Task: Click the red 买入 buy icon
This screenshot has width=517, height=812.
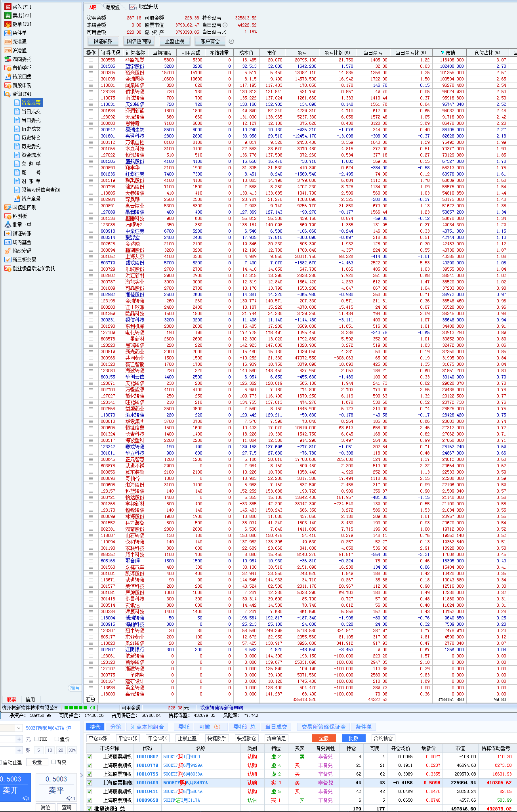Action: (x=8, y=7)
